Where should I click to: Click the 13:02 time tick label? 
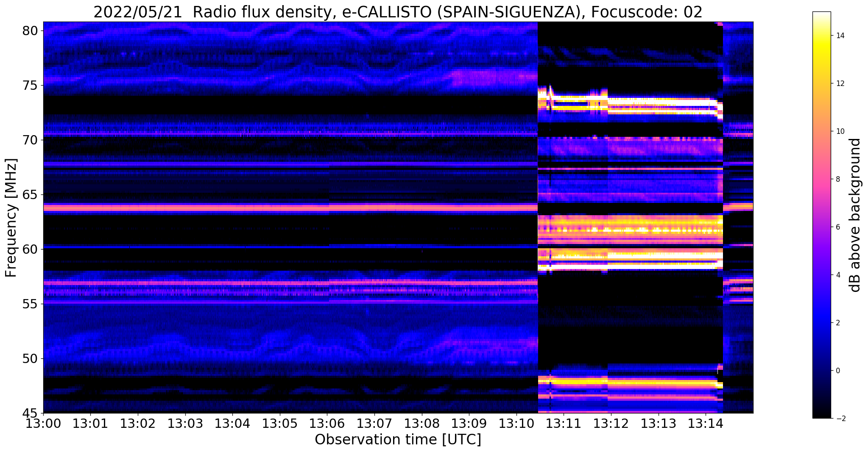point(138,423)
